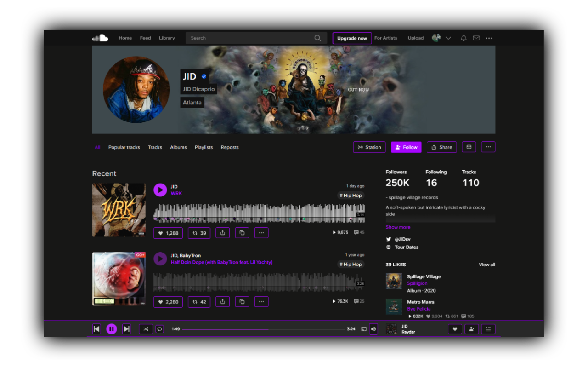This screenshot has height=368, width=588.
Task: Toggle repeat in the player bar
Action: (x=159, y=329)
